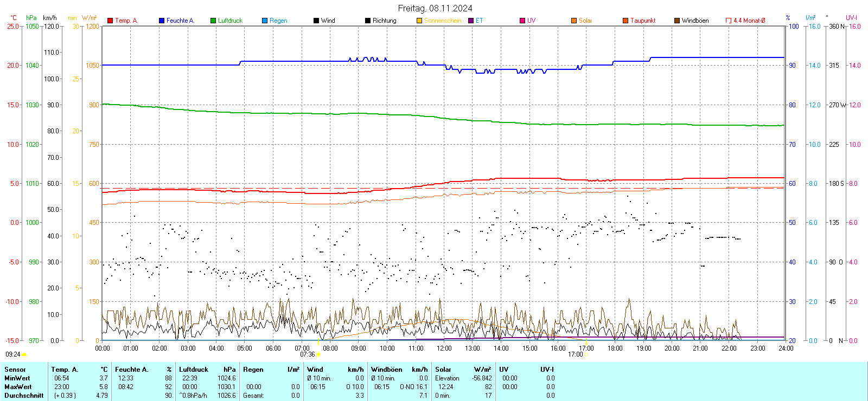The width and height of the screenshot is (868, 401).
Task: Toggle the black Wind legend square
Action: pos(316,21)
